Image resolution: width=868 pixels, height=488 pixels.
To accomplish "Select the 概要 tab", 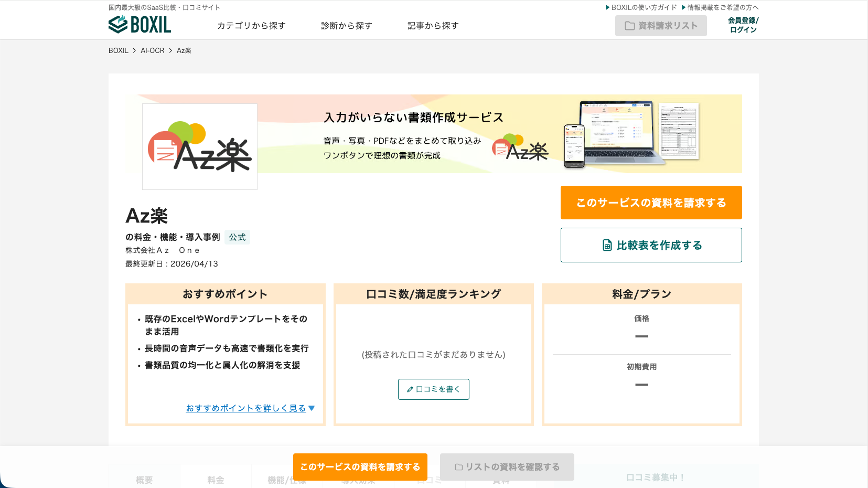I will 144,479.
